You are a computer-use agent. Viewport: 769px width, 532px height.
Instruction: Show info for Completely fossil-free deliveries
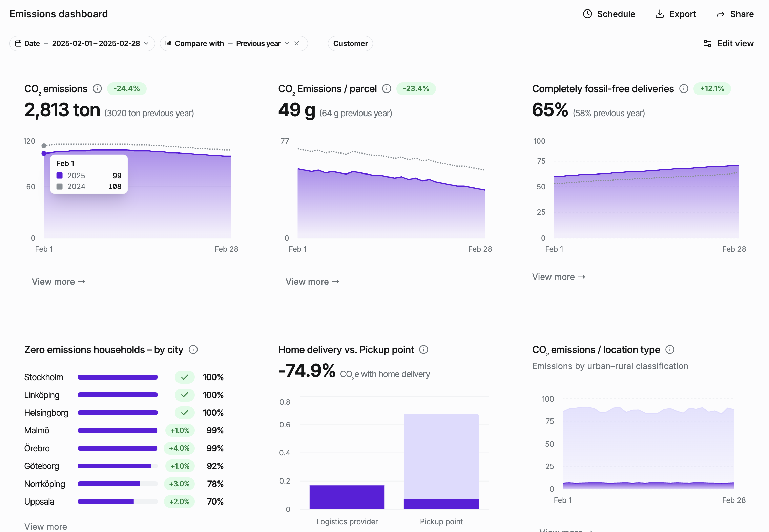click(x=684, y=89)
